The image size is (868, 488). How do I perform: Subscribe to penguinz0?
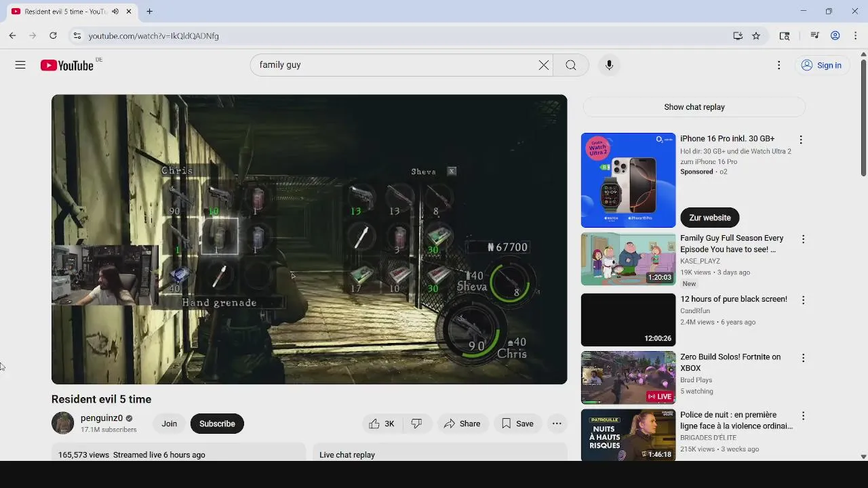[x=217, y=424]
